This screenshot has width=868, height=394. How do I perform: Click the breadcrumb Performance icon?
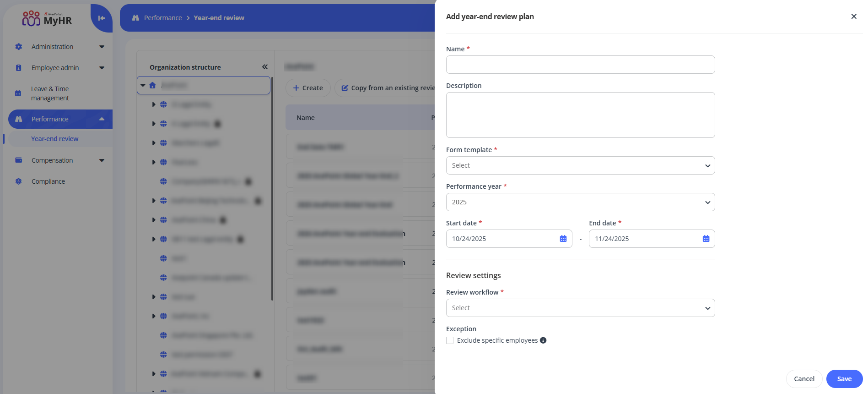[x=135, y=18]
